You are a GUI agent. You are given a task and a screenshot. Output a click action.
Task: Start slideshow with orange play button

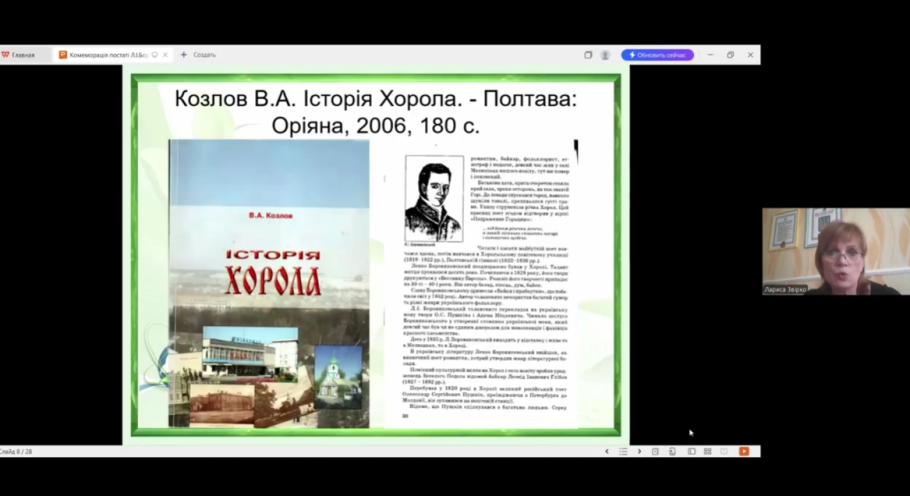743,452
